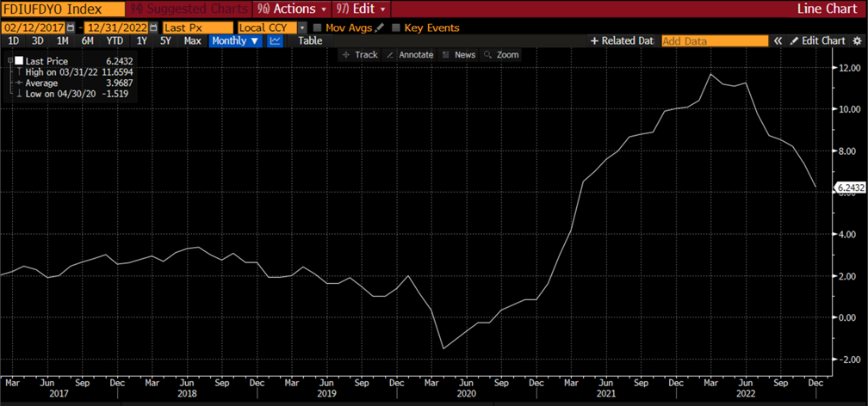Open the Local CCY currency dropdown
Screen dimensions: 868x406
(x=302, y=28)
